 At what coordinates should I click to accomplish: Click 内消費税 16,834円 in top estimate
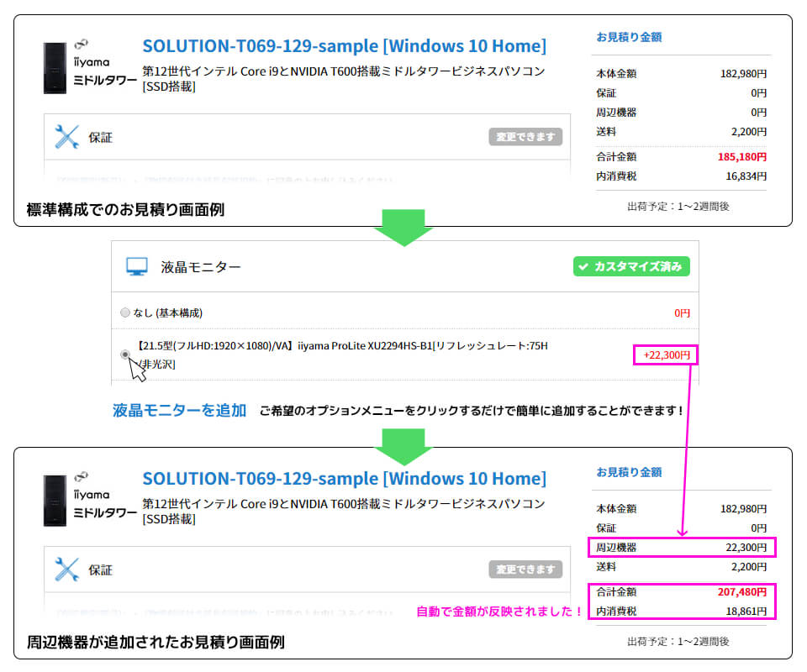pyautogui.click(x=682, y=176)
